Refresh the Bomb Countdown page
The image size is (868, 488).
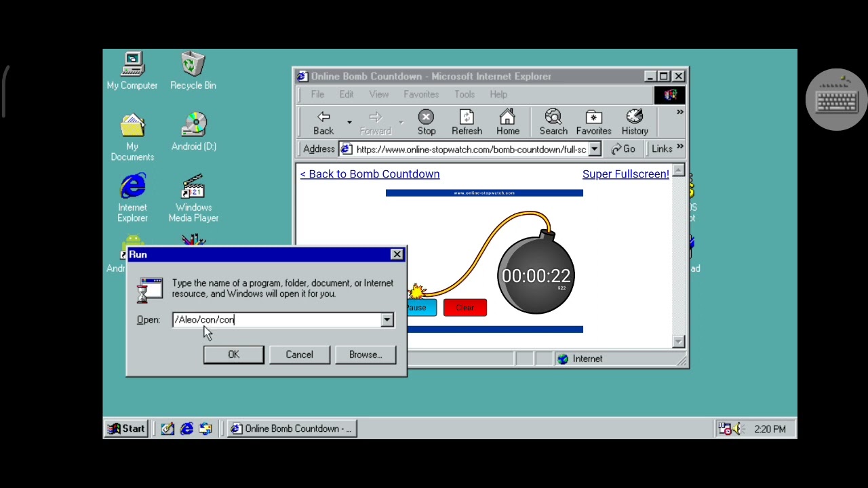coord(467,123)
